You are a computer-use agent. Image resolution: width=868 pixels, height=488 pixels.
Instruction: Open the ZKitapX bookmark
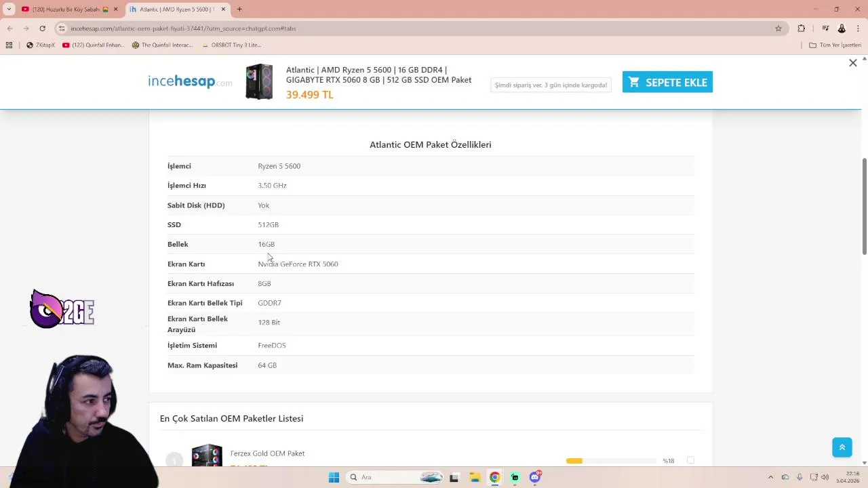click(x=41, y=45)
